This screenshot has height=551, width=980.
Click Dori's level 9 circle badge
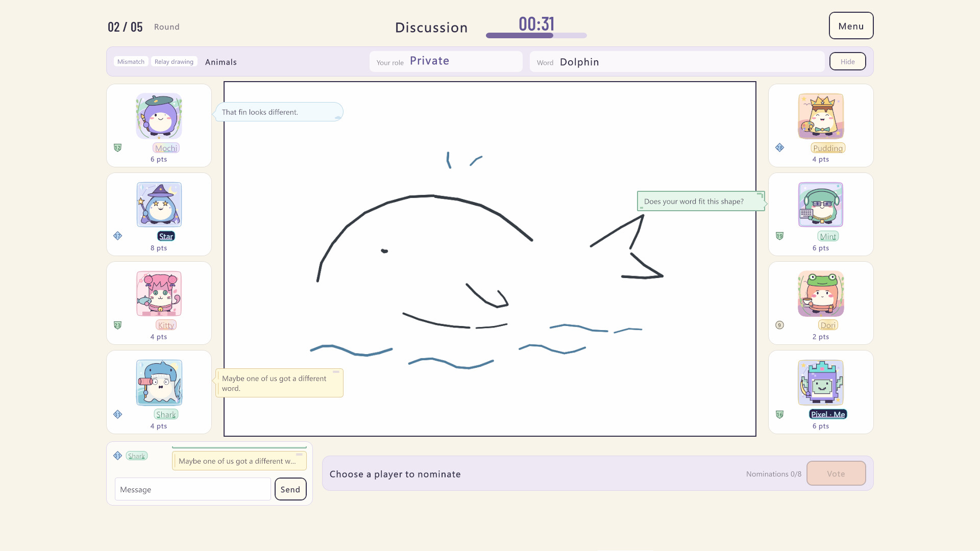click(x=779, y=325)
